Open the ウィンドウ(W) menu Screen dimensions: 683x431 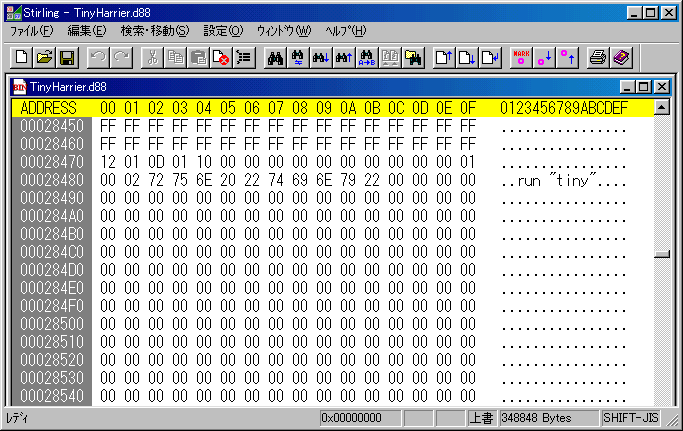point(284,31)
